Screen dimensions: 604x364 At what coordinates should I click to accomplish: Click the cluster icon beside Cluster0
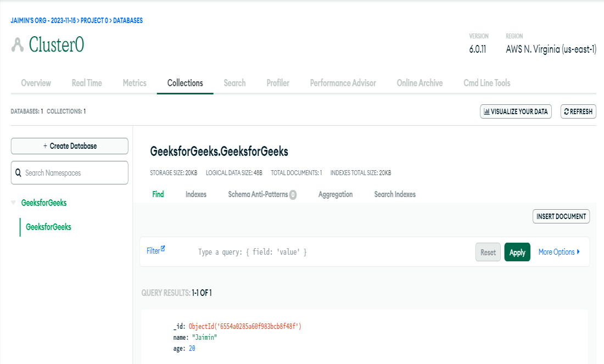click(18, 44)
